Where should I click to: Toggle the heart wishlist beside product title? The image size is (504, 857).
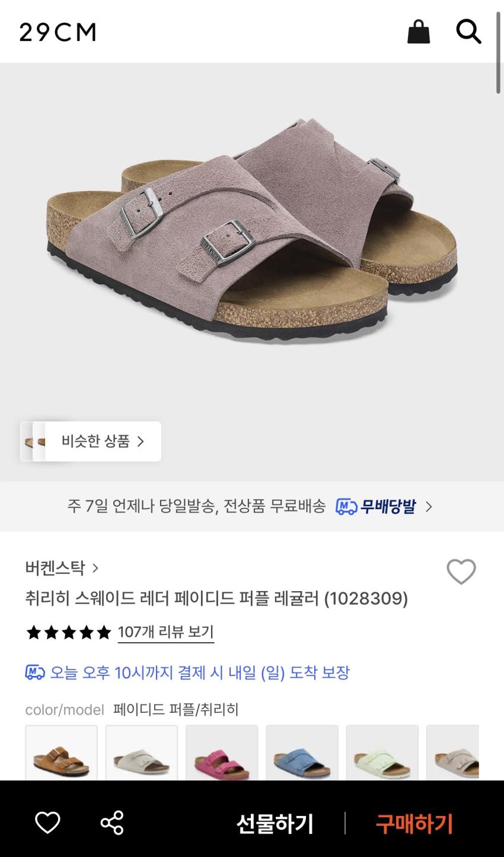click(461, 572)
